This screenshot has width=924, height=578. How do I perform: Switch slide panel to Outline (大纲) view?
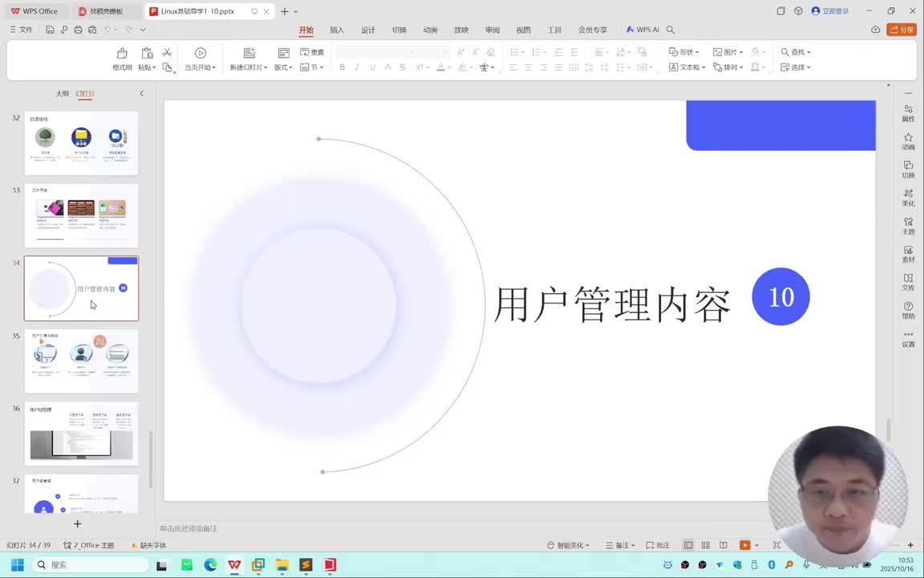point(62,94)
